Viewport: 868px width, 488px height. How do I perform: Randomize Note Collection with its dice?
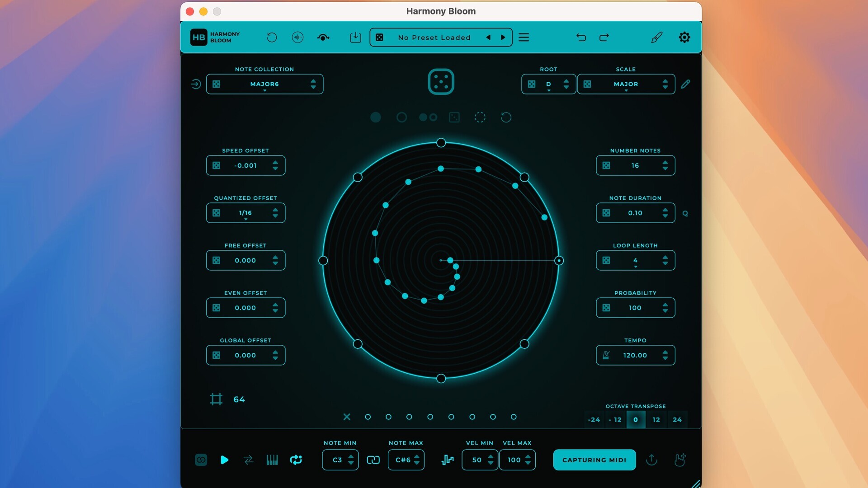point(217,84)
